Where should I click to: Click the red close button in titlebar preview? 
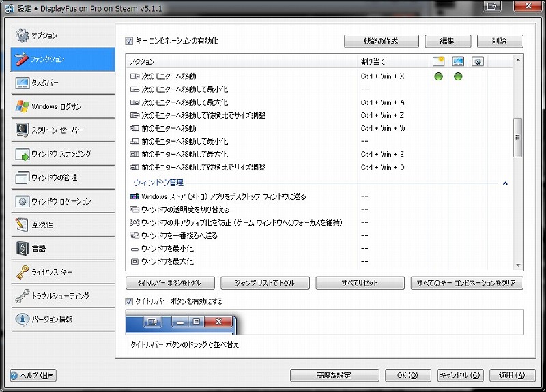218,322
